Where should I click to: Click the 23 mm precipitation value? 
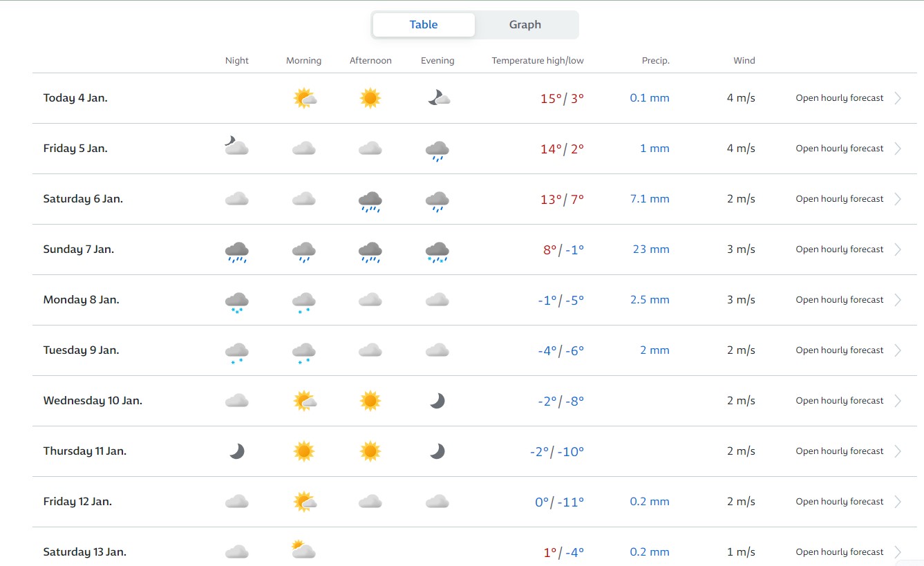point(650,249)
